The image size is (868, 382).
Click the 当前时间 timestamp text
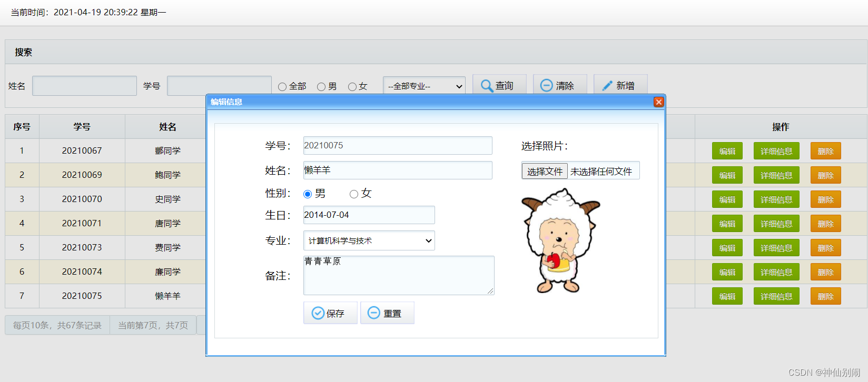tap(88, 12)
